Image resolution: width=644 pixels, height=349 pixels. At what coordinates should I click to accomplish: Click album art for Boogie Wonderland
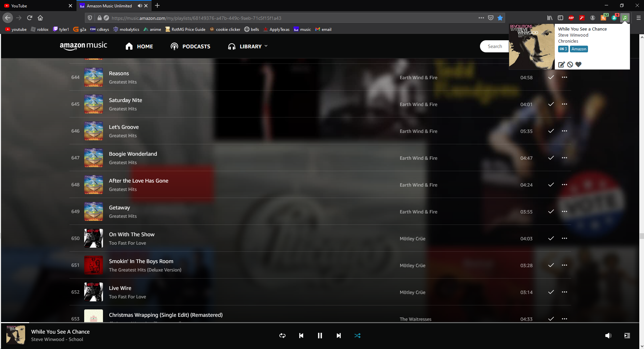(94, 158)
